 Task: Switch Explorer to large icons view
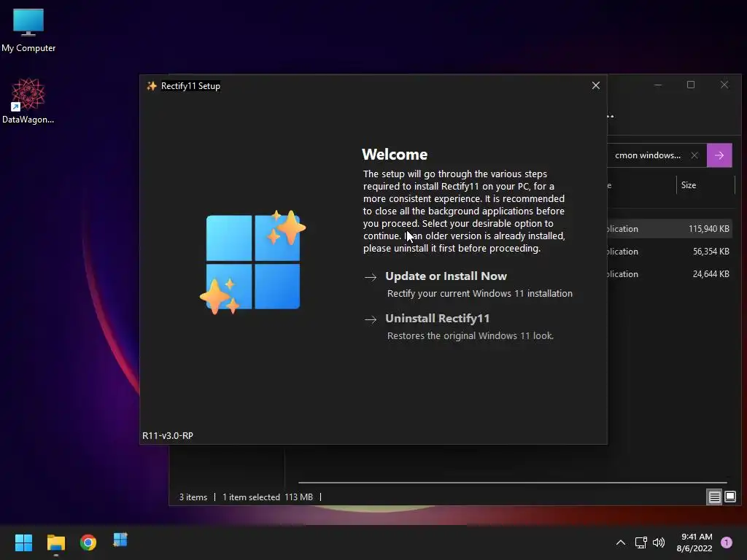point(729,497)
